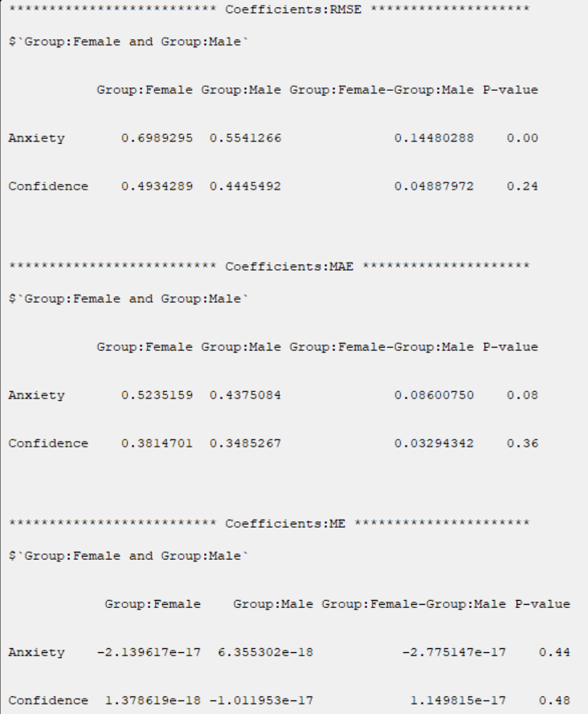Click the MAE Anxiety female value 0.5235159

coord(157,395)
